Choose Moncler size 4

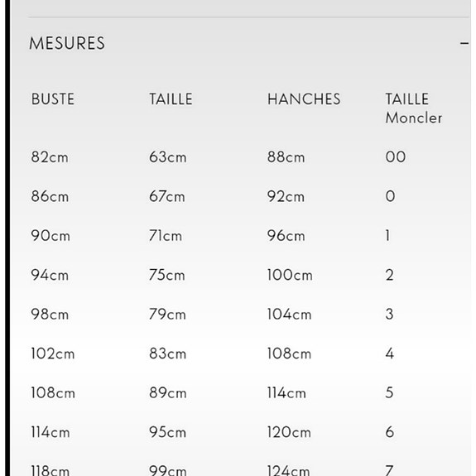[x=389, y=353]
